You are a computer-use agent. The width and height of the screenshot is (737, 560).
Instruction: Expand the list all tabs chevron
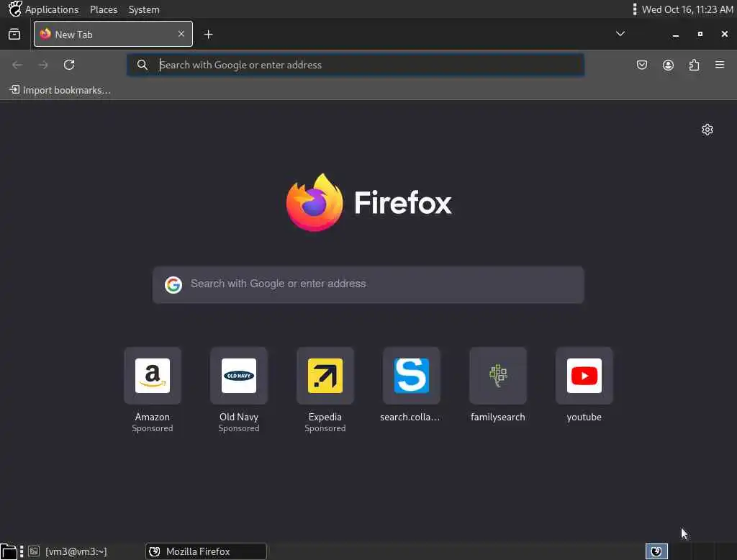[620, 34]
